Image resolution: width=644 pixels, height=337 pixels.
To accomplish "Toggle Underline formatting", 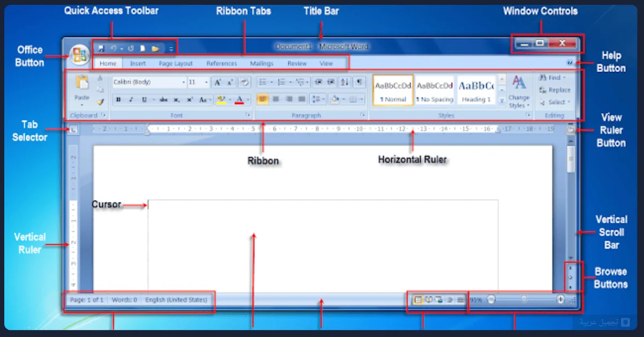I will (x=144, y=100).
